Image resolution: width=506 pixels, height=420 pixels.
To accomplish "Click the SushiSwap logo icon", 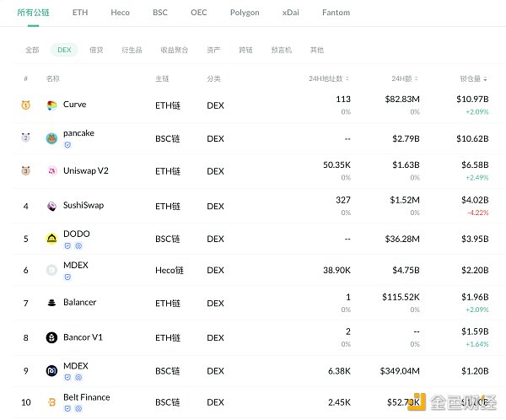I will click(x=52, y=206).
